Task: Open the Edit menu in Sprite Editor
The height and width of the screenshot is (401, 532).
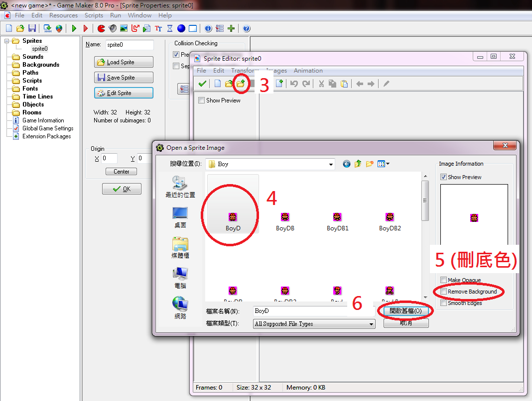Action: (x=219, y=71)
